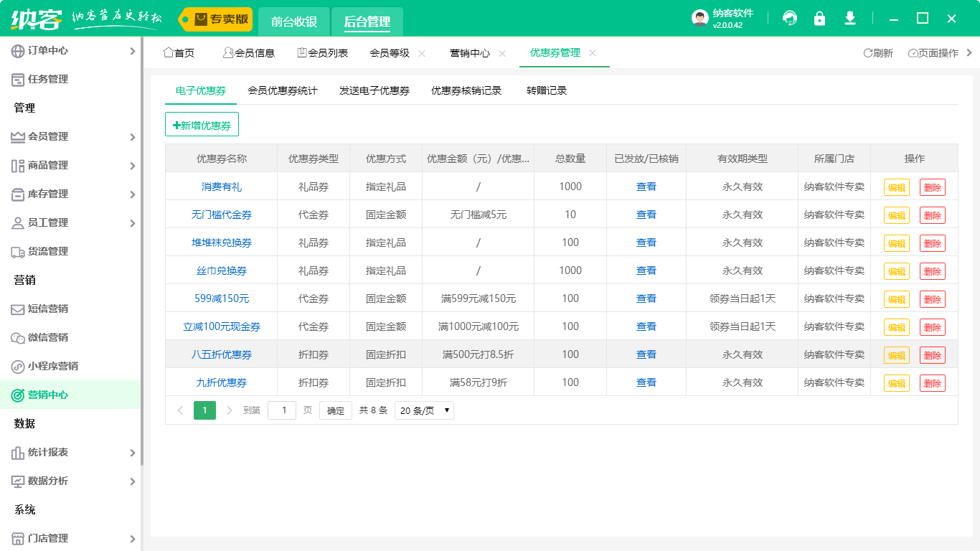Image resolution: width=980 pixels, height=551 pixels.
Task: Click the 确定 pagination button
Action: pos(336,410)
